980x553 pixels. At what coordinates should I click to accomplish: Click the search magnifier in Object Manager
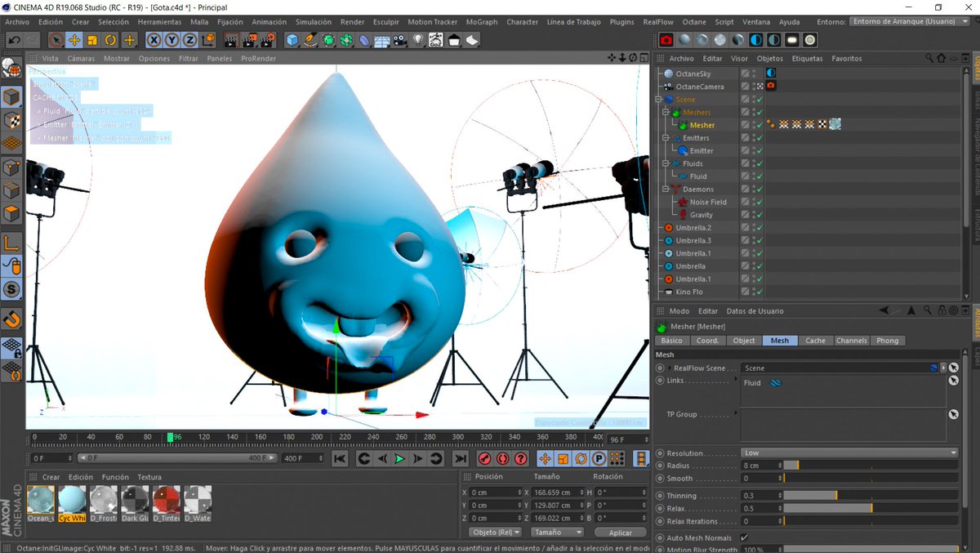(929, 58)
